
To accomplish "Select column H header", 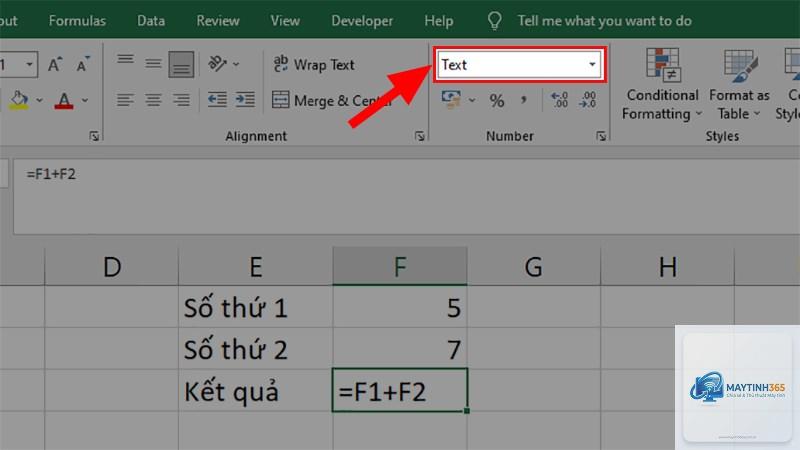I will pos(667,266).
